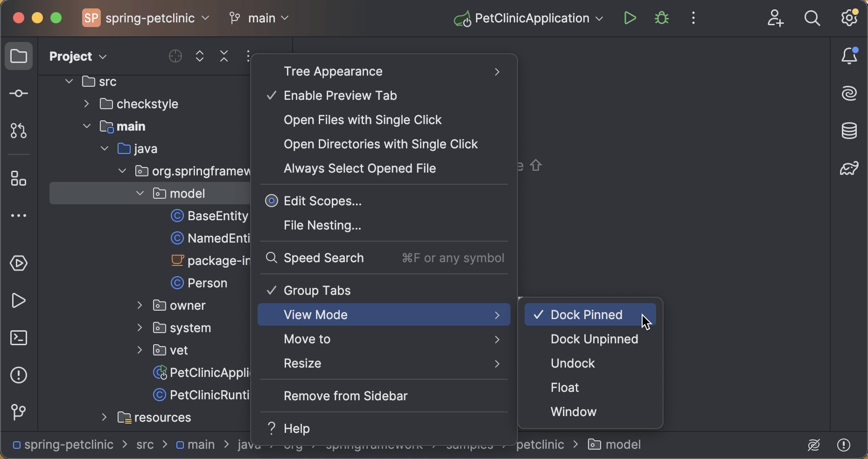
Task: Run the PetClinicApplication
Action: 629,18
